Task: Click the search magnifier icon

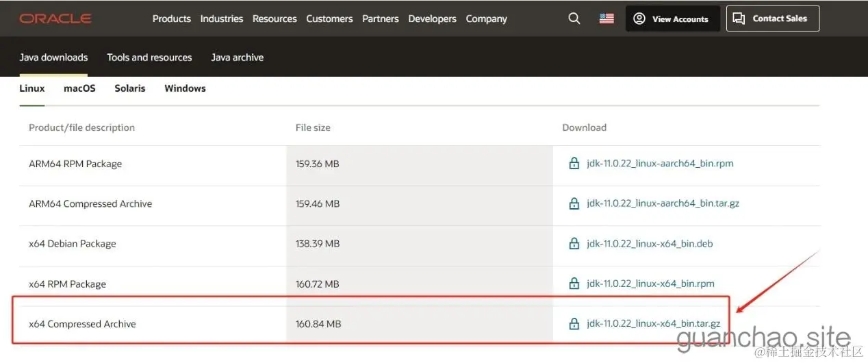Action: [x=574, y=18]
